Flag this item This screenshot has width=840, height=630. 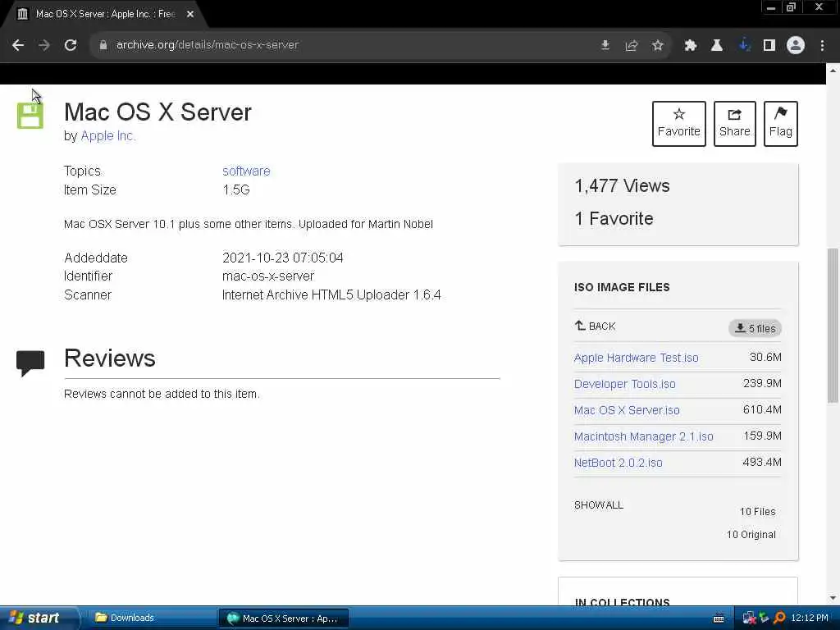[x=781, y=124]
